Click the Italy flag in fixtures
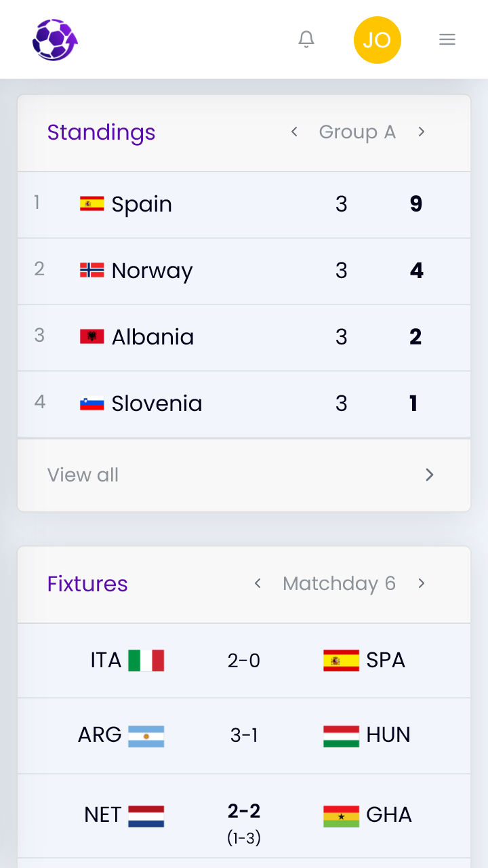The image size is (488, 868). (x=146, y=660)
